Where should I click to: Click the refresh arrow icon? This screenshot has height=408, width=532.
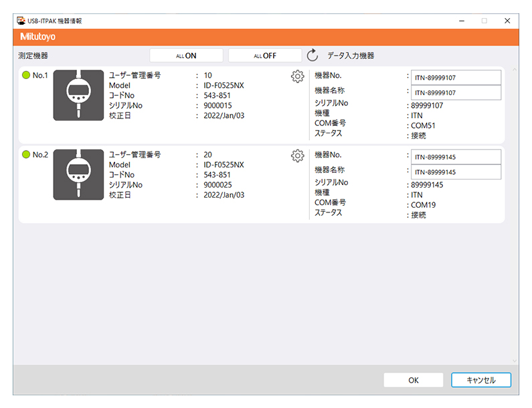coord(312,56)
